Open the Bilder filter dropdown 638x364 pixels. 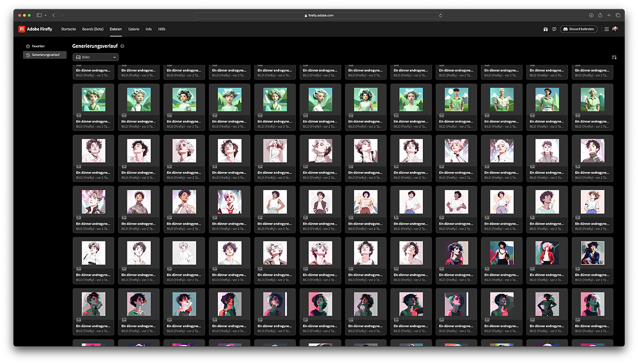click(x=95, y=57)
